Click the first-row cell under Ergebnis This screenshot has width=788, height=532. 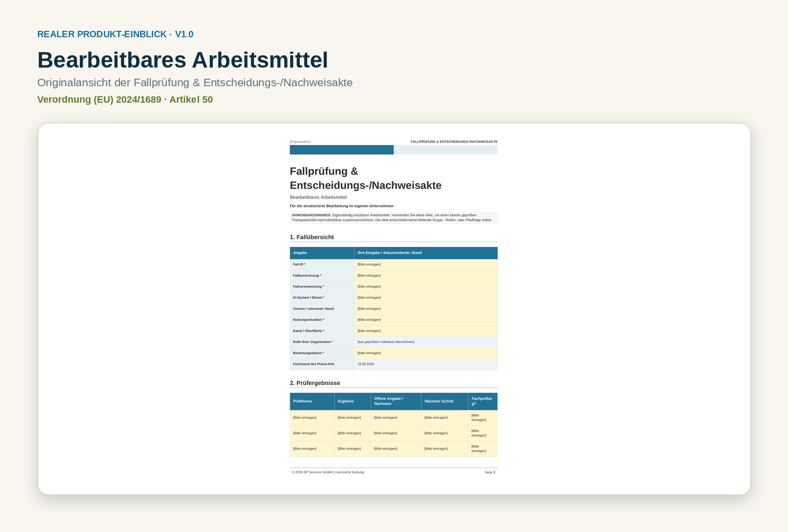[x=352, y=418]
